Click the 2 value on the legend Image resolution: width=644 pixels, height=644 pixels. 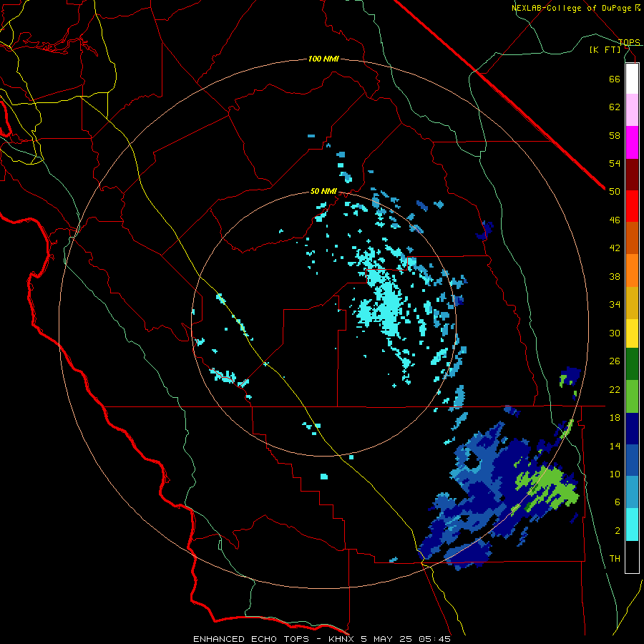pos(618,531)
